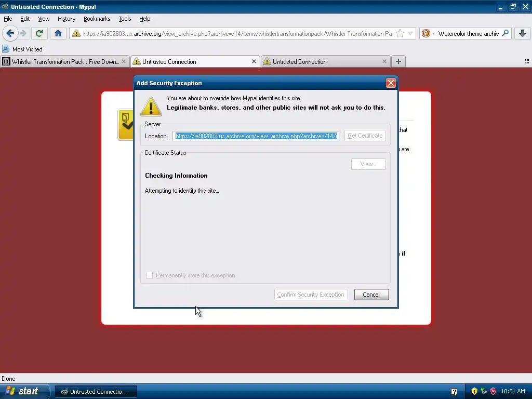Click the Forward arrow button
532x399 pixels.
coord(23,33)
